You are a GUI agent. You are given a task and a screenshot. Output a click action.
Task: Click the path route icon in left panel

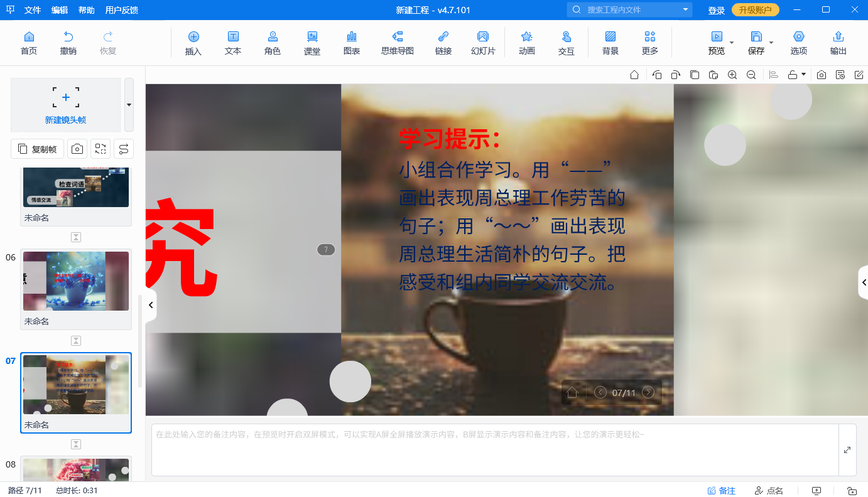[x=124, y=149]
